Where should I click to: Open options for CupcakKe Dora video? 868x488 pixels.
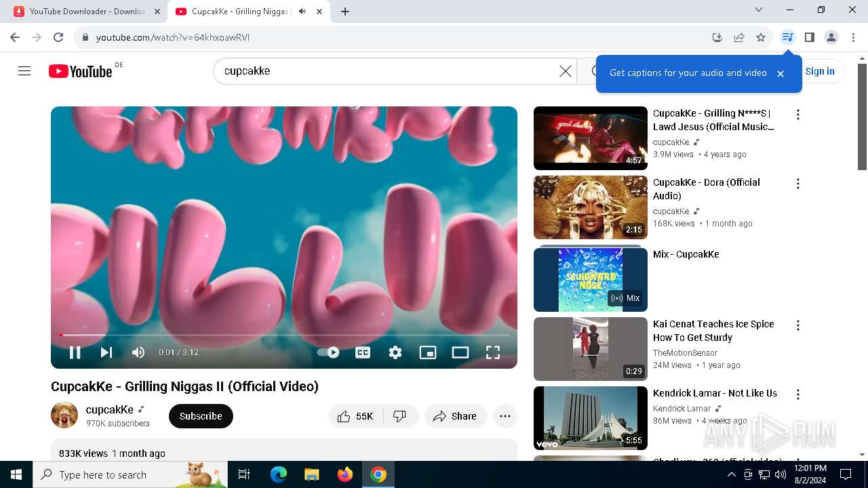(x=798, y=184)
